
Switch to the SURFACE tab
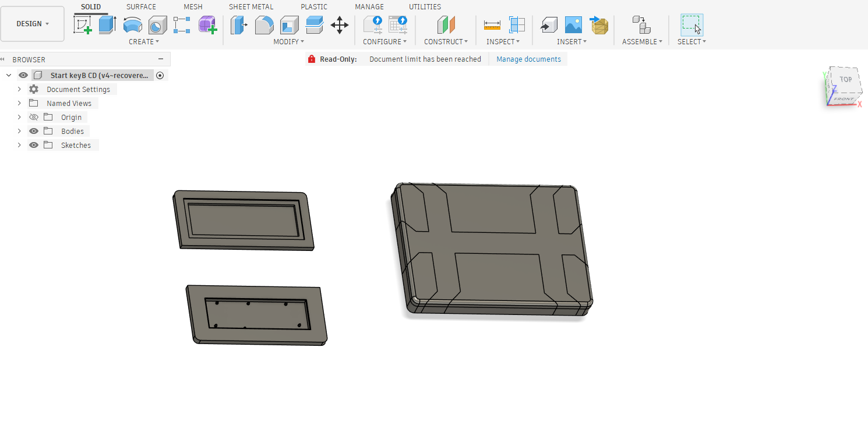pos(141,7)
